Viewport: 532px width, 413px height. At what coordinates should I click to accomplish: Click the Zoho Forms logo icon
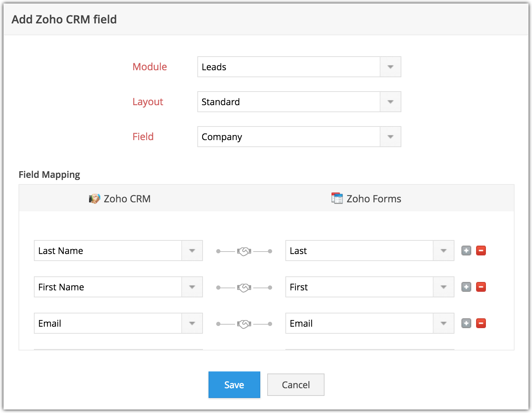pos(337,198)
